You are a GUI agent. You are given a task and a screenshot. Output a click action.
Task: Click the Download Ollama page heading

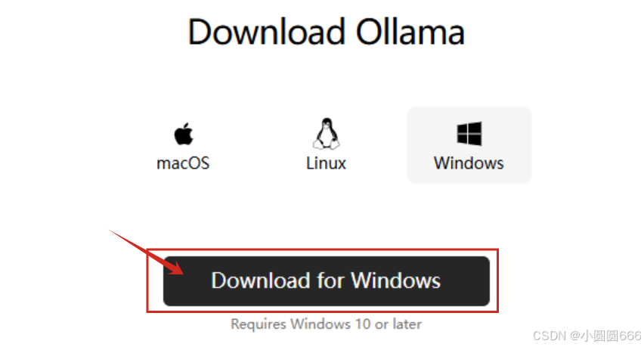tap(326, 32)
